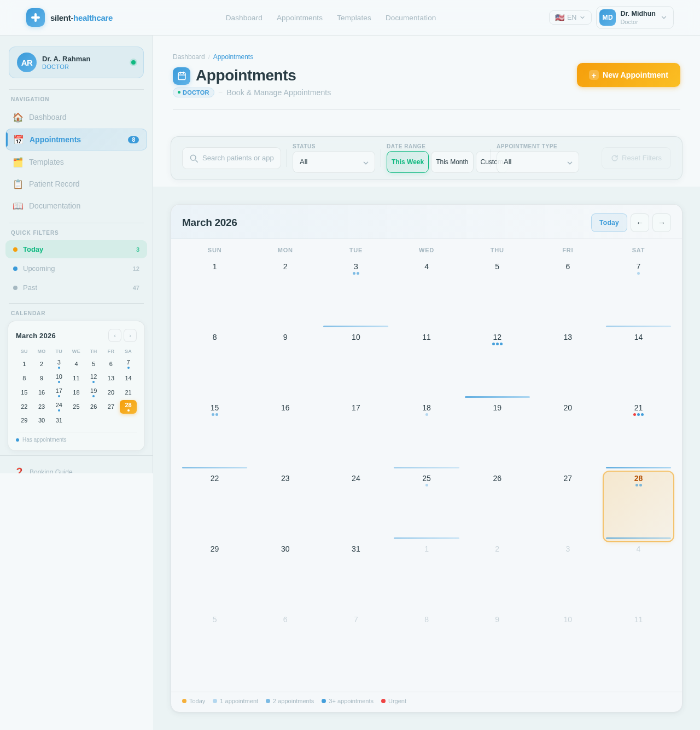
Task: Click the Booking Guide question icon
Action: (19, 472)
